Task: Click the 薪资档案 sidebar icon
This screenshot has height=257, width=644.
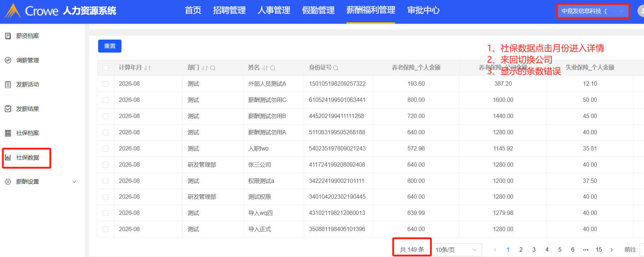Action: point(8,36)
